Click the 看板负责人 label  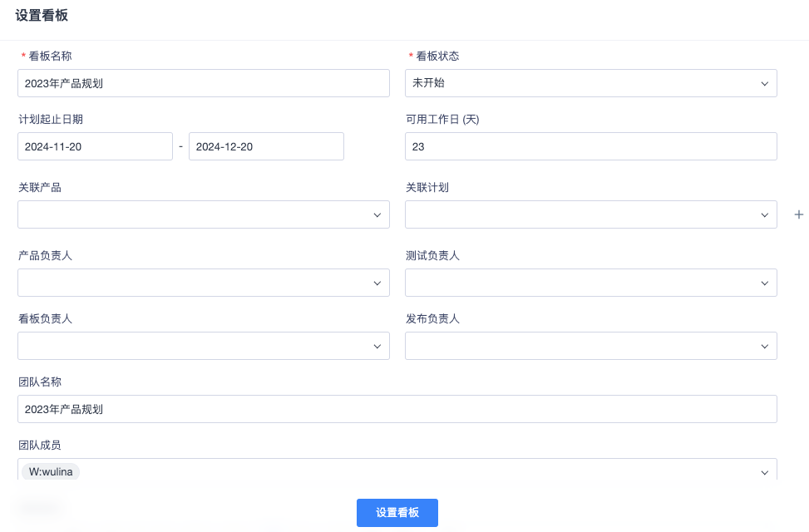46,319
